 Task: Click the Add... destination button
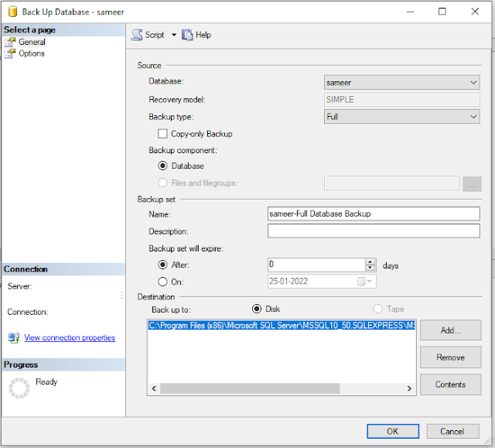(450, 330)
